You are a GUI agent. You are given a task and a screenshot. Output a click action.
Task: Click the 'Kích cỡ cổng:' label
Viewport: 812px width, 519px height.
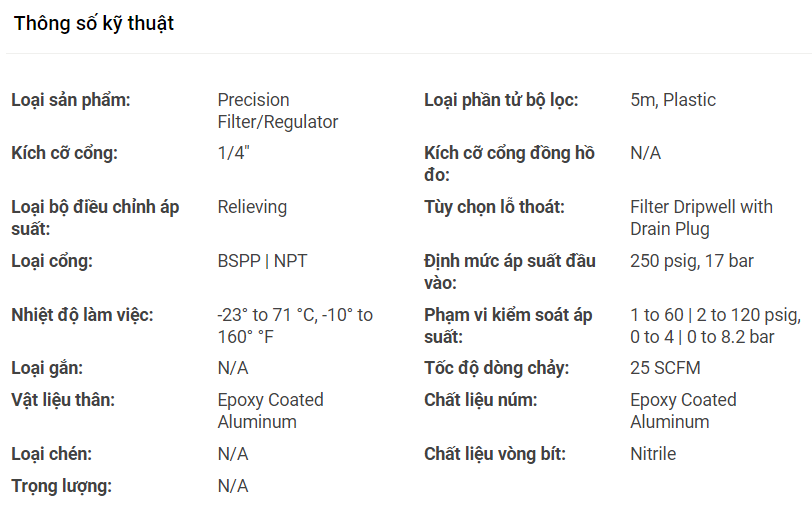click(64, 154)
